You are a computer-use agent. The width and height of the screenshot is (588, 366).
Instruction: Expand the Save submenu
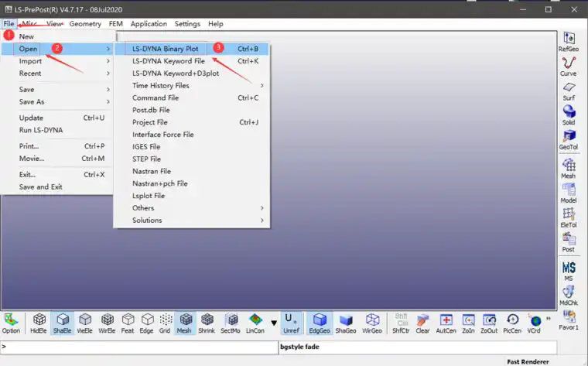pyautogui.click(x=57, y=89)
